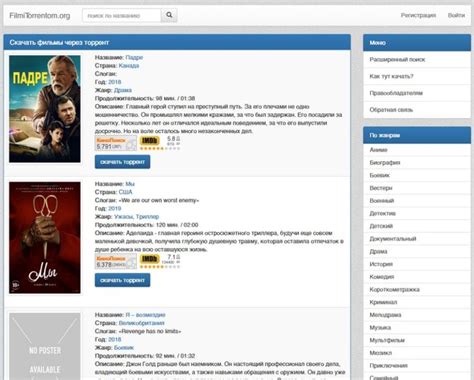Click the duration text 120 мин. / 02:00
This screenshot has width=474, height=380.
click(177, 225)
